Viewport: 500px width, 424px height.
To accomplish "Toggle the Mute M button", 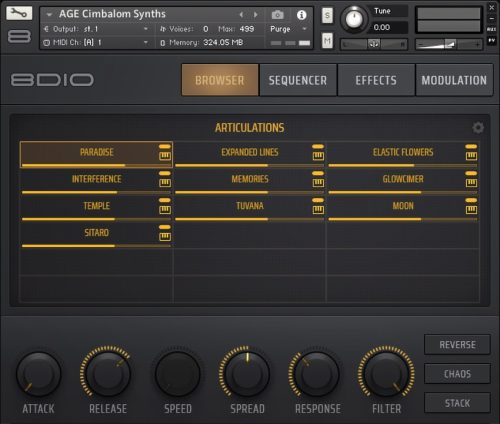I will click(327, 41).
